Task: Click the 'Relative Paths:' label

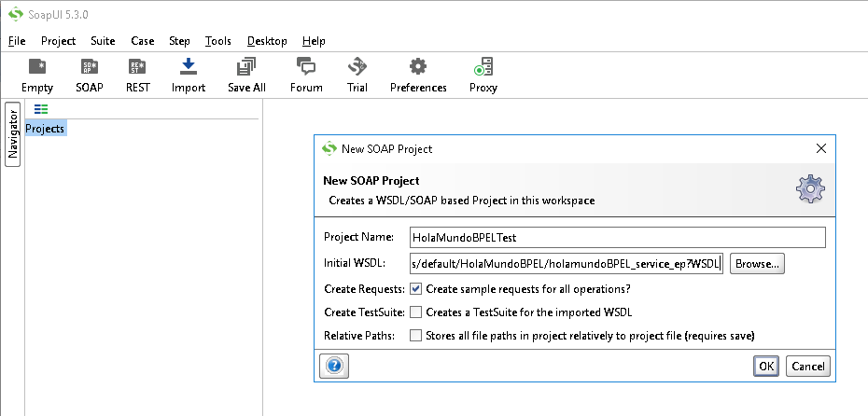Action: [x=358, y=335]
